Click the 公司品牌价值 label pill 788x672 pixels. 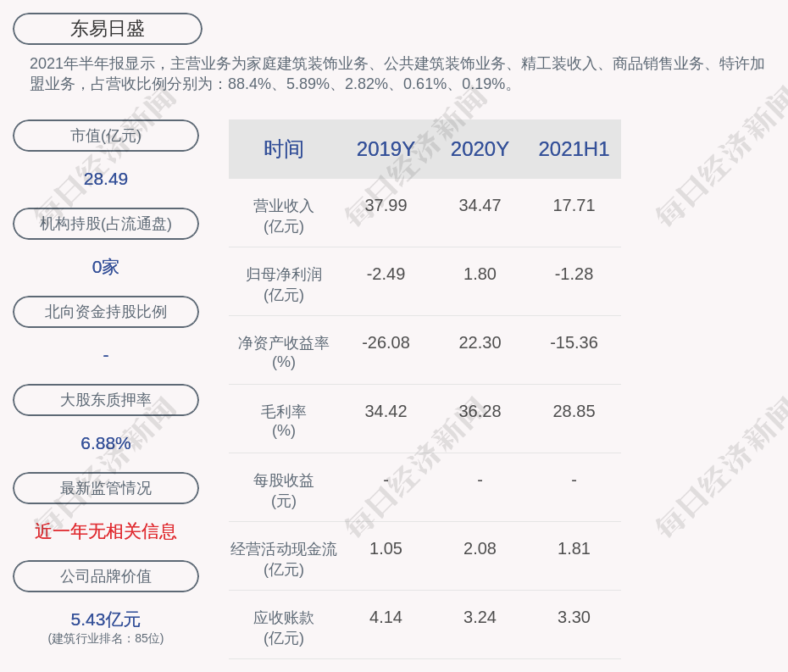106,576
